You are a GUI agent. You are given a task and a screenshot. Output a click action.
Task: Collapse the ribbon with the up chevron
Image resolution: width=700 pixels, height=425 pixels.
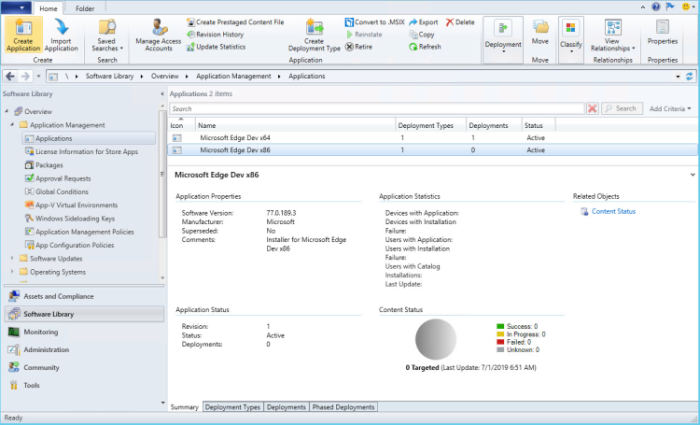[642, 7]
